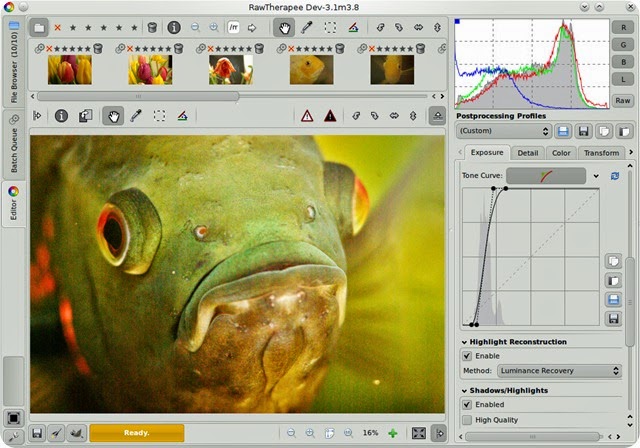
Task: Open the Transform tab
Action: pyautogui.click(x=601, y=153)
